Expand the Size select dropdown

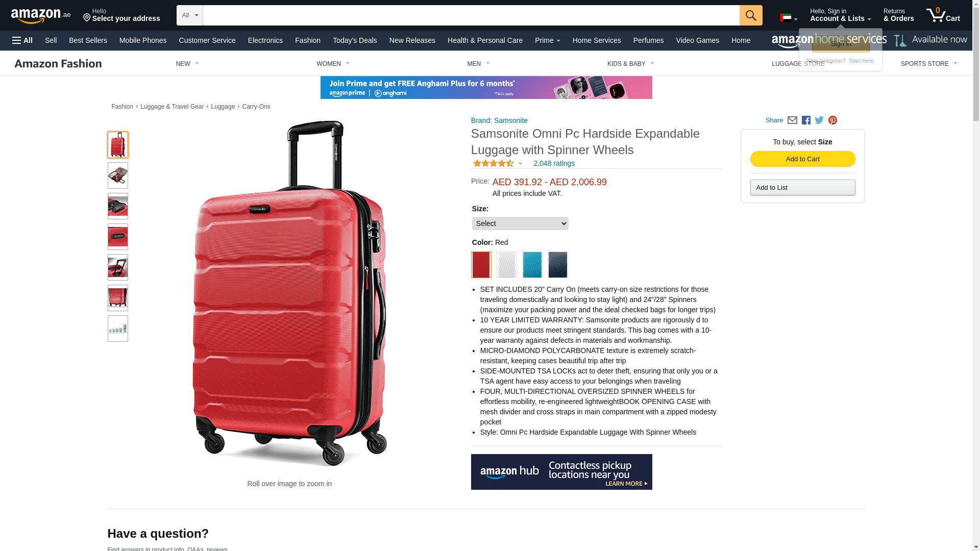click(x=520, y=223)
